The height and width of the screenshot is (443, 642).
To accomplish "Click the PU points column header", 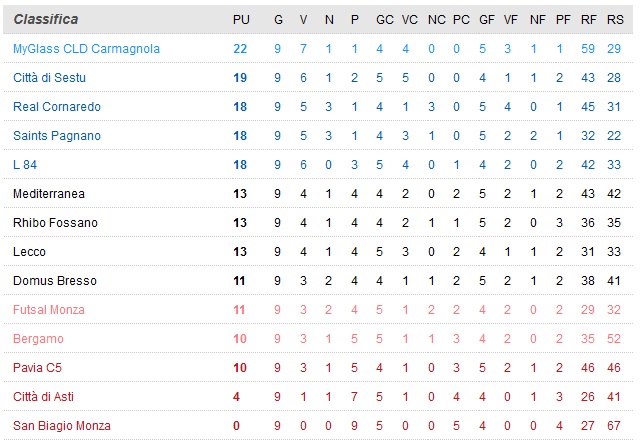I will [x=240, y=20].
